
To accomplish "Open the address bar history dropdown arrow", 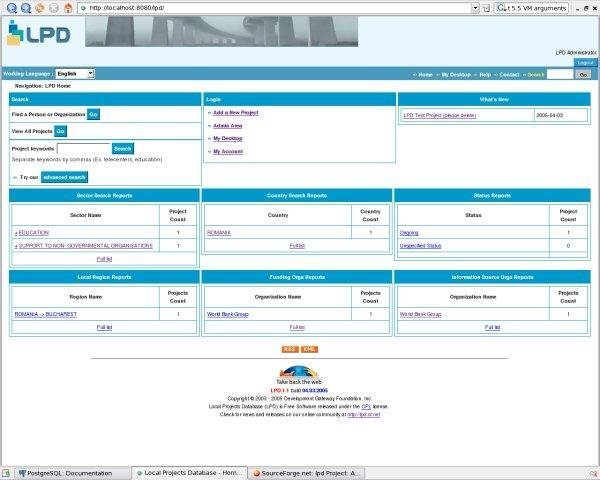I will click(x=475, y=8).
